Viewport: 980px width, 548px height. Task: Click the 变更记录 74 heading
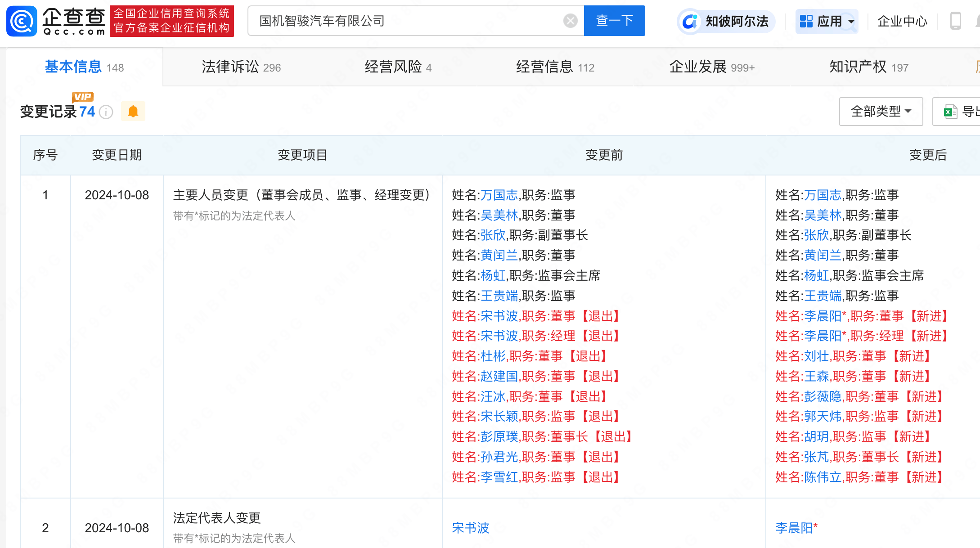[x=58, y=112]
